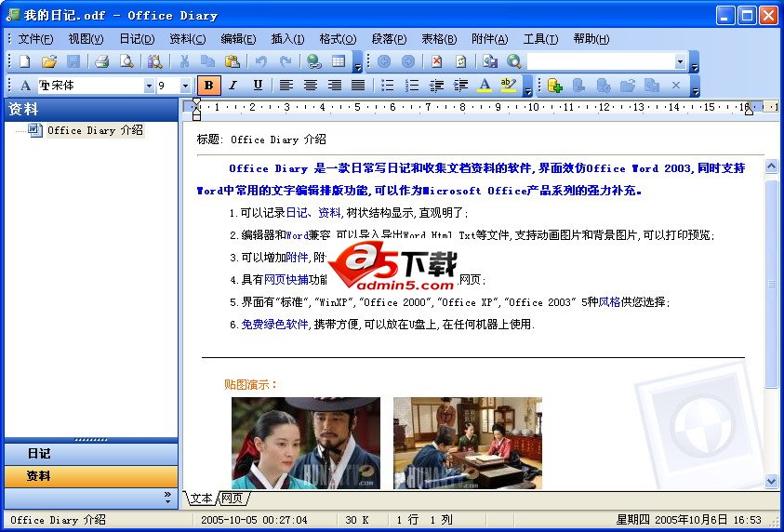The width and height of the screenshot is (784, 532).
Task: Open the 视图(V) menu
Action: (x=86, y=39)
